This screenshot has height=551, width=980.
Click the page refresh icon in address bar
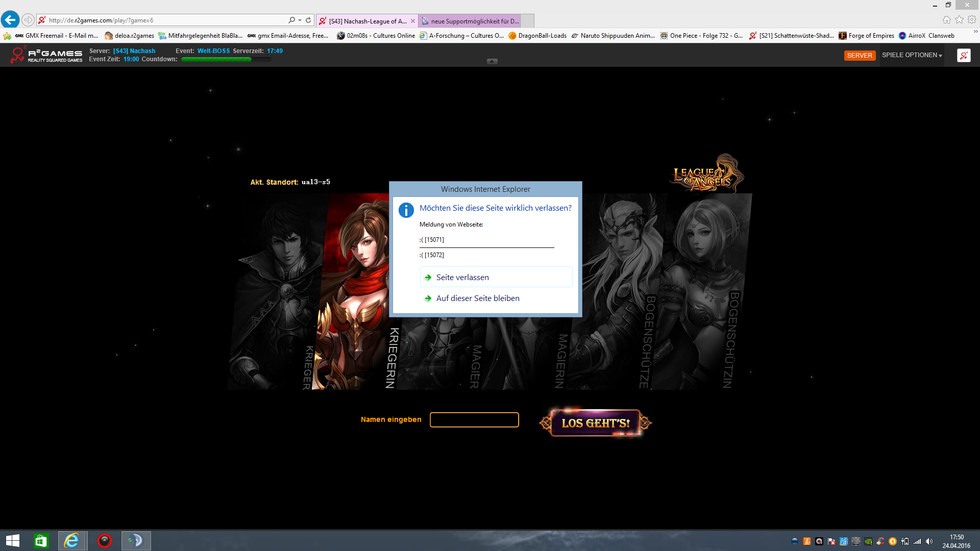(308, 20)
